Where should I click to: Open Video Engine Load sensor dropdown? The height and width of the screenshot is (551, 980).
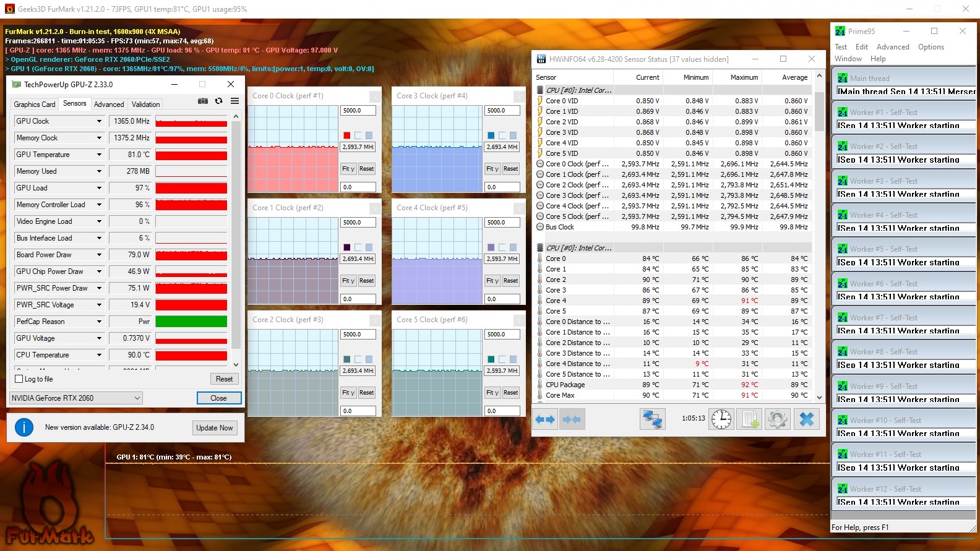pos(99,221)
